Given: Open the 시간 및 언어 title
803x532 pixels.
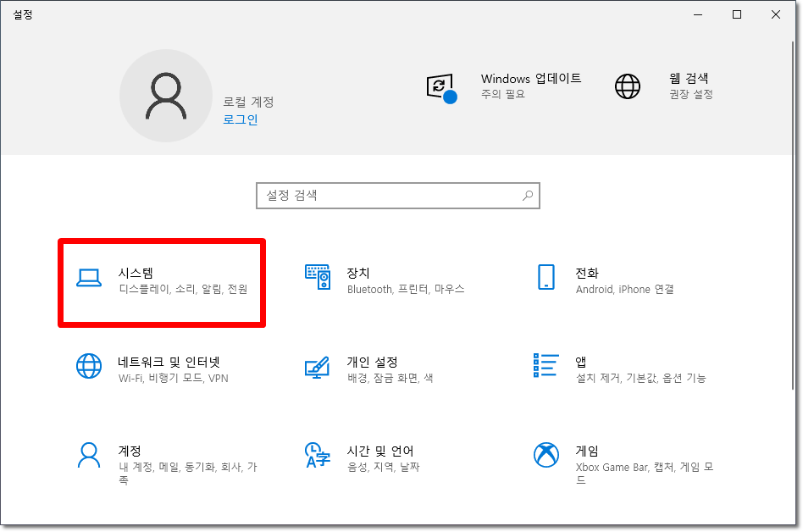Looking at the screenshot, I should point(380,451).
